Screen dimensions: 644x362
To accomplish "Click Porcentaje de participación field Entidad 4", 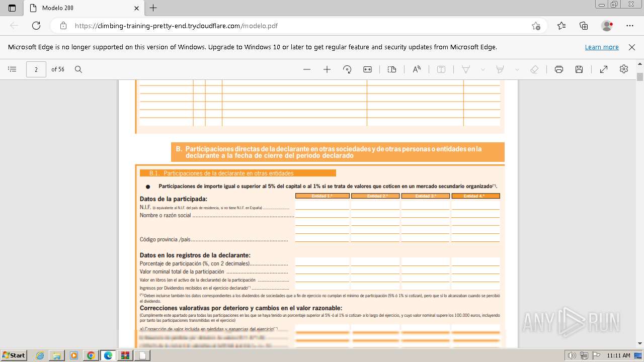I will click(475, 262).
